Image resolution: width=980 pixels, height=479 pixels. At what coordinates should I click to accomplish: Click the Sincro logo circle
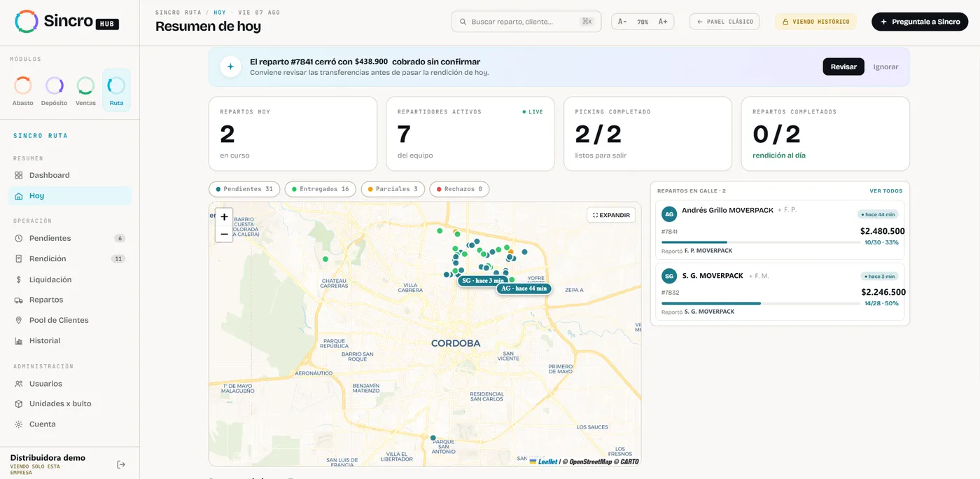27,22
